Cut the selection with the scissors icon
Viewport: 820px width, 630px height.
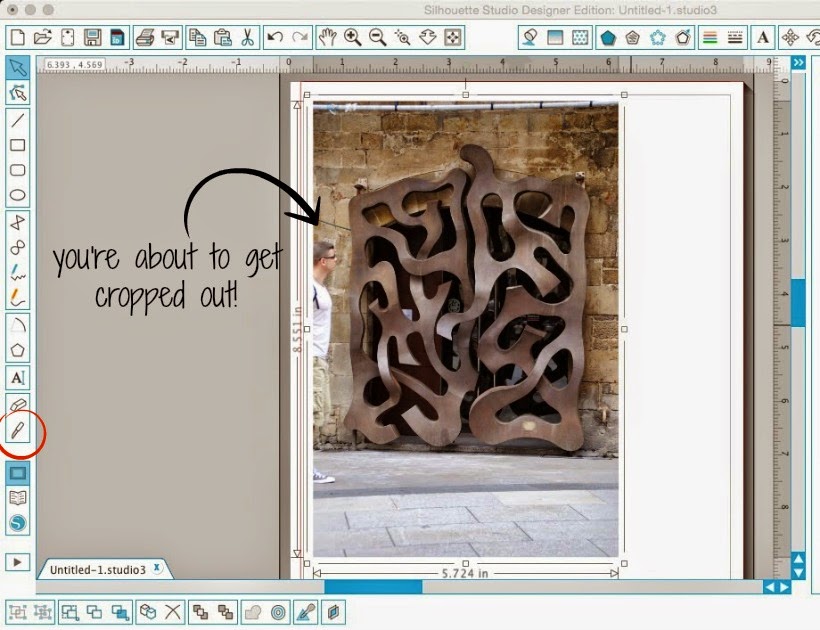249,37
